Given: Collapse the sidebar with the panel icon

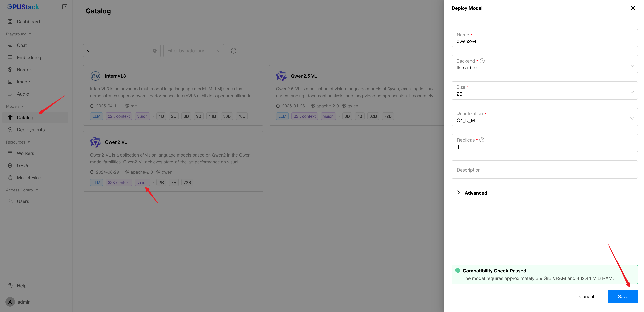Looking at the screenshot, I should coord(64,7).
